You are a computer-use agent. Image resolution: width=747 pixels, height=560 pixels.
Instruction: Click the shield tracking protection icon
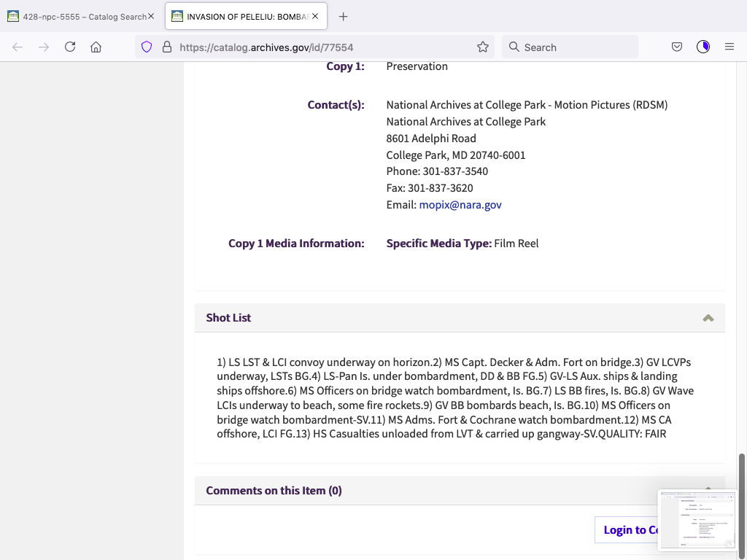pos(147,47)
